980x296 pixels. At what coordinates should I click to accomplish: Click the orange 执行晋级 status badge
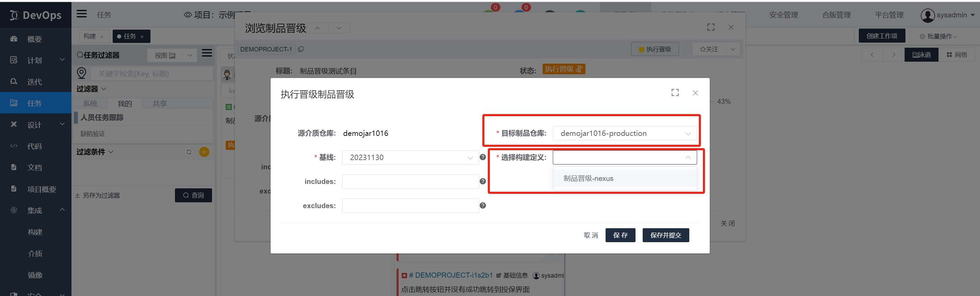563,69
